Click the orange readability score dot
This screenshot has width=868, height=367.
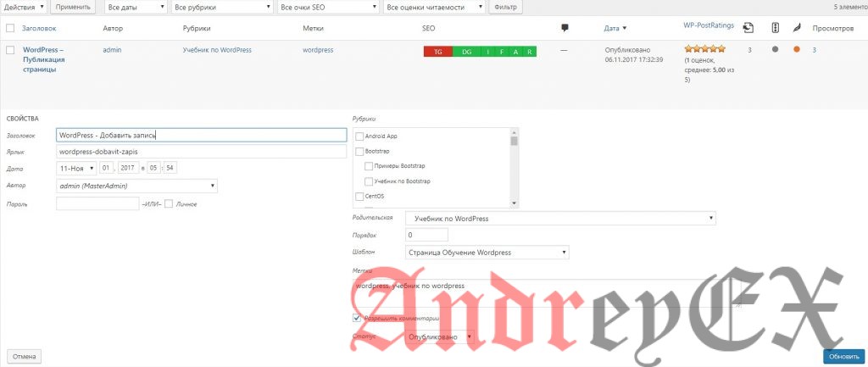pyautogui.click(x=797, y=50)
